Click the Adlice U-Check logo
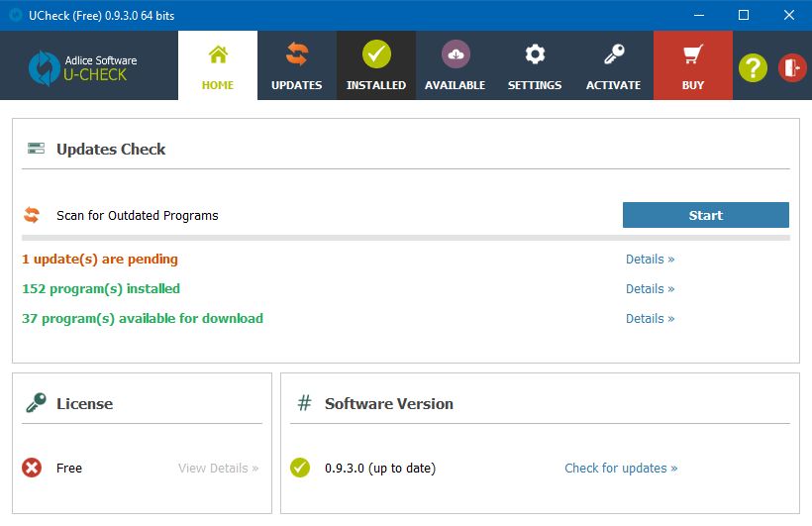 click(83, 68)
